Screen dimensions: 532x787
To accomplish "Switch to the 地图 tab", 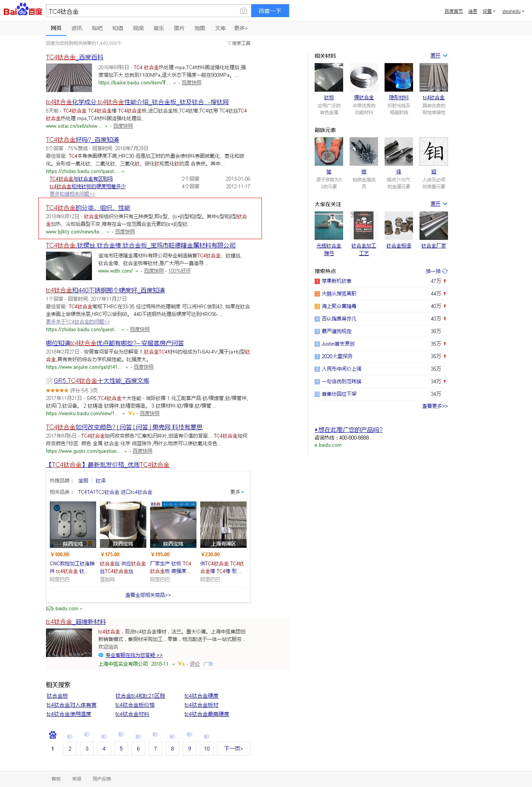I will (x=200, y=28).
